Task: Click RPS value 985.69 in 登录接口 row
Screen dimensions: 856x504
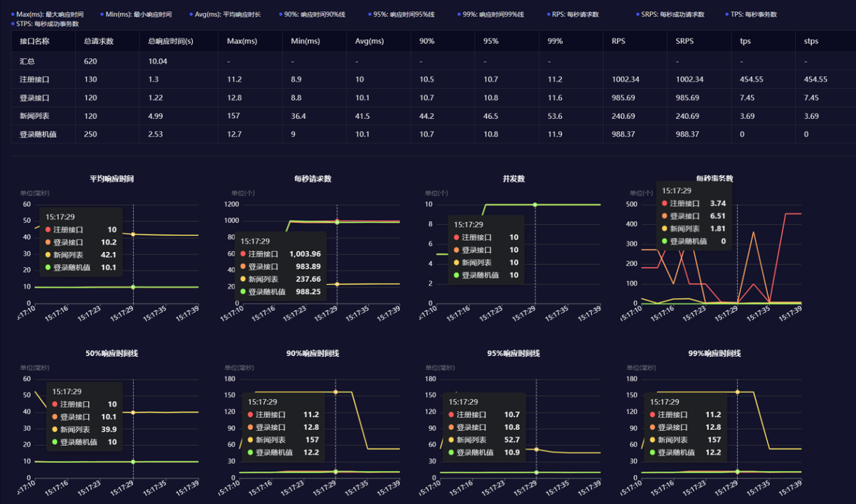Action: (623, 98)
